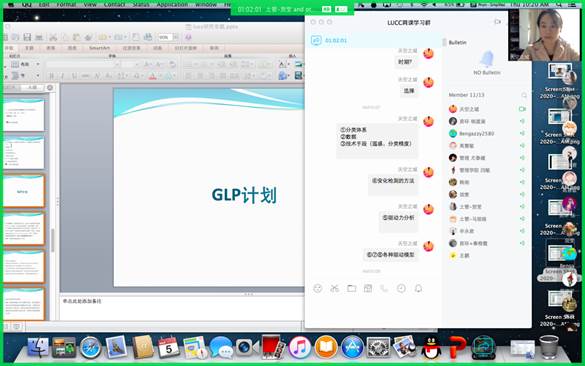This screenshot has height=366, width=585.
Task: Click the scissors screenshot icon in chat toolbar
Action: point(334,288)
